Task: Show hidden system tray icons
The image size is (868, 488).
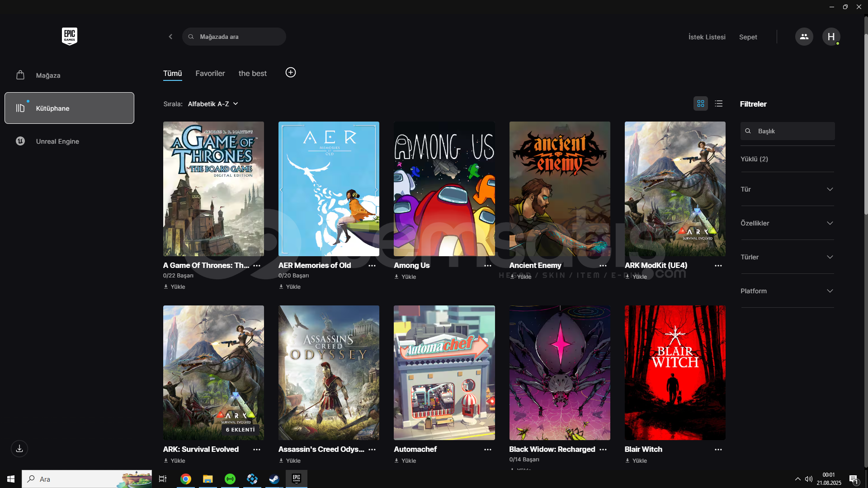Action: click(x=798, y=479)
